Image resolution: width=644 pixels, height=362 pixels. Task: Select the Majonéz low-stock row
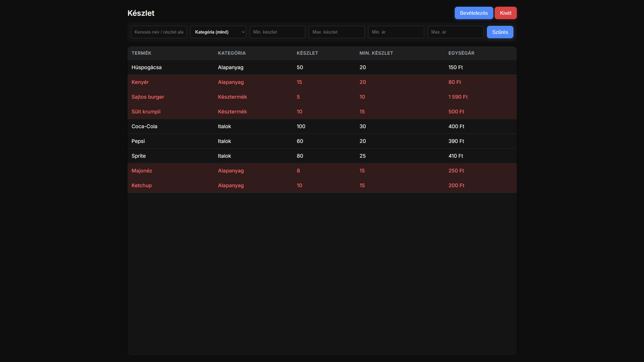(321, 171)
